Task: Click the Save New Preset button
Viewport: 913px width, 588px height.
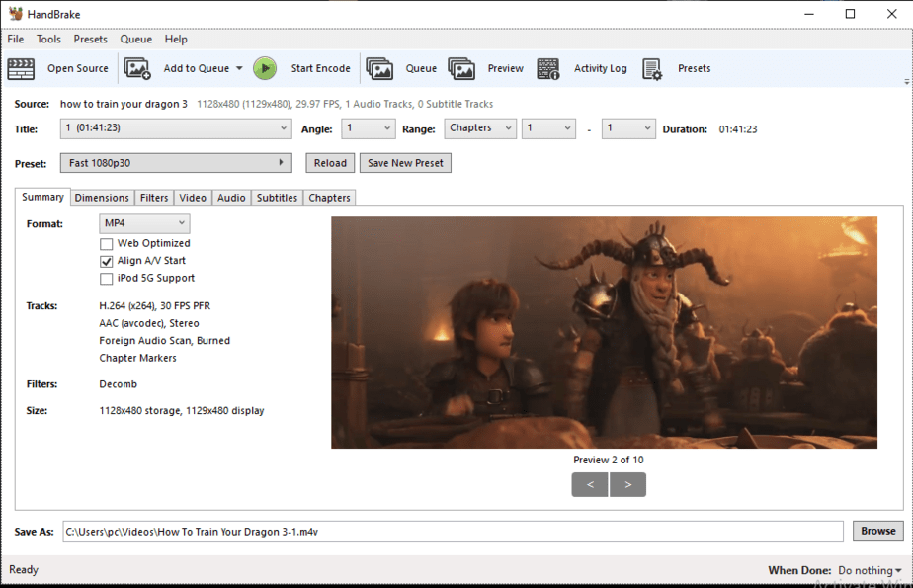Action: 405,163
